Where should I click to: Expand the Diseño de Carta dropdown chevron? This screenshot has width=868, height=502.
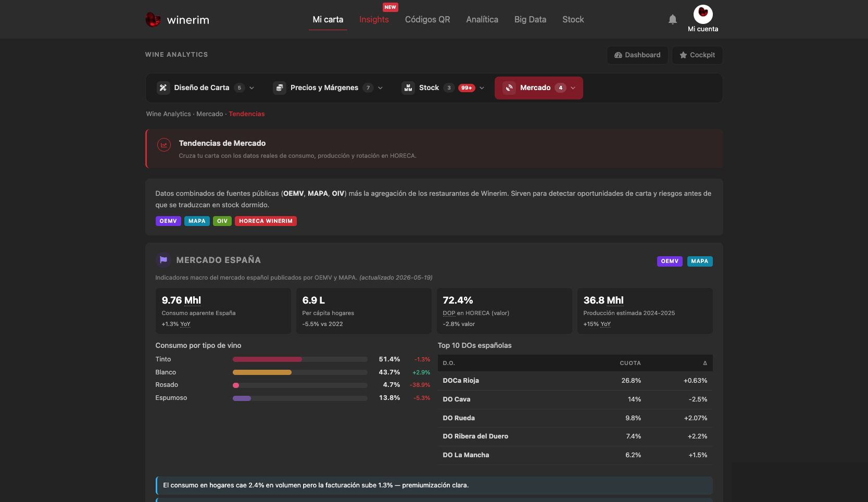click(252, 88)
